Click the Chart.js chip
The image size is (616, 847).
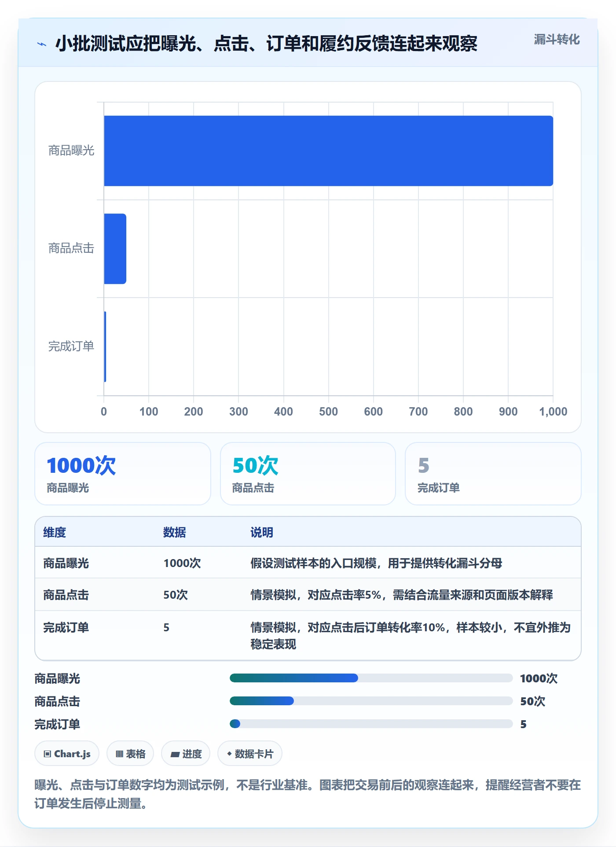pyautogui.click(x=67, y=754)
